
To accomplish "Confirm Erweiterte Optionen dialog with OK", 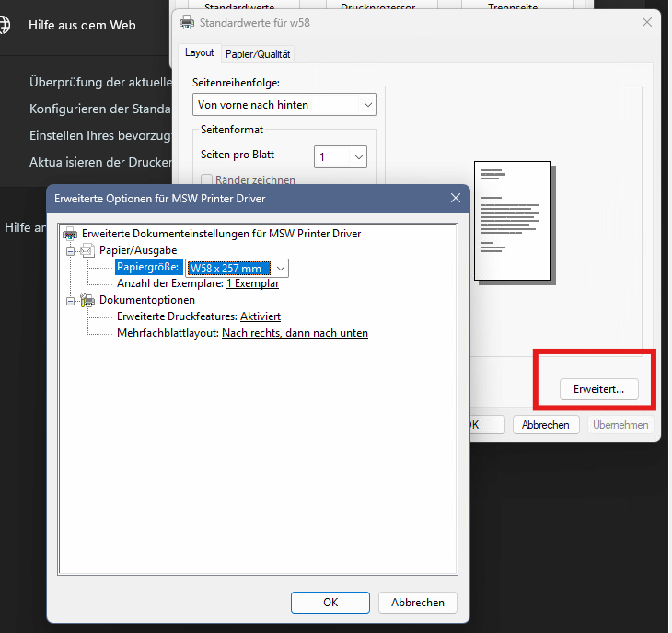I will tap(330, 602).
